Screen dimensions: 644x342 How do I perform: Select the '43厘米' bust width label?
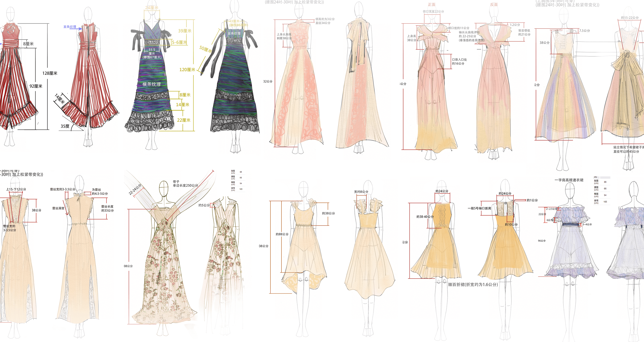point(234,21)
